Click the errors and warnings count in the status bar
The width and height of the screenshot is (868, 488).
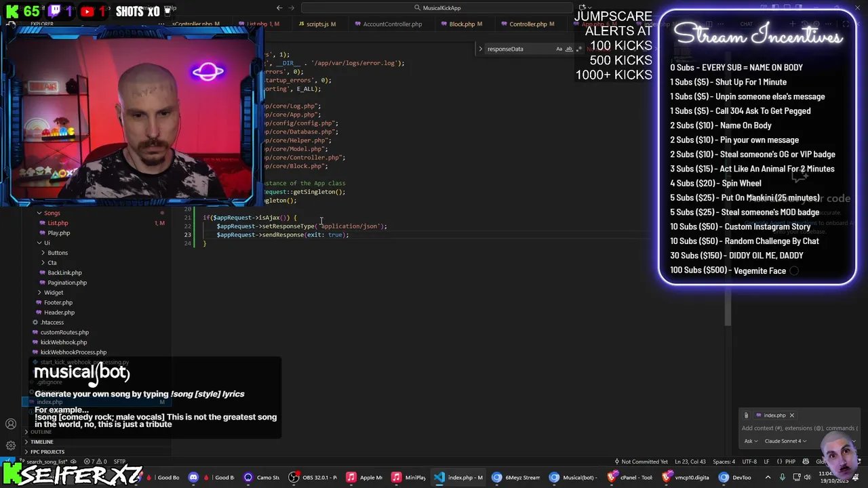[x=96, y=462]
